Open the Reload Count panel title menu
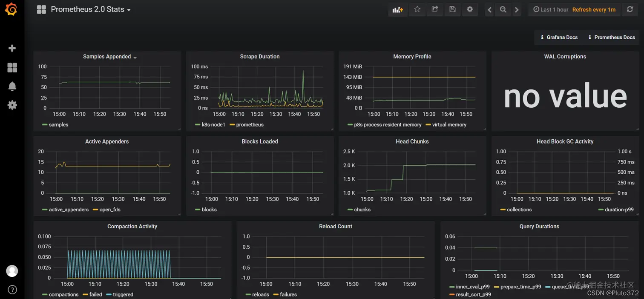This screenshot has width=644, height=299. 336,227
